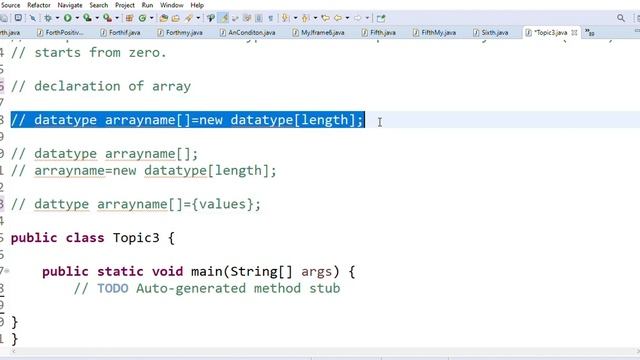Open the Navigate menu
This screenshot has width=640, height=360.
pyautogui.click(x=70, y=5)
